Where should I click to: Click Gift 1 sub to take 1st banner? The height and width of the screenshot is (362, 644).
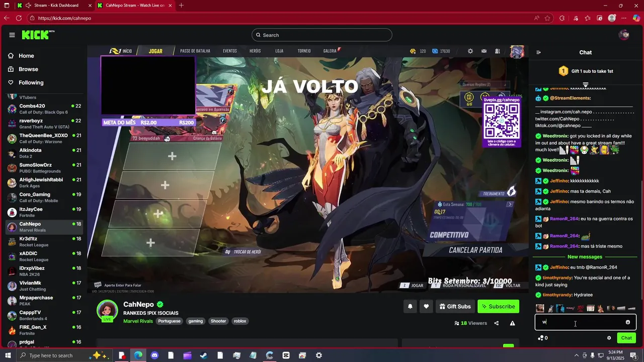tap(586, 71)
